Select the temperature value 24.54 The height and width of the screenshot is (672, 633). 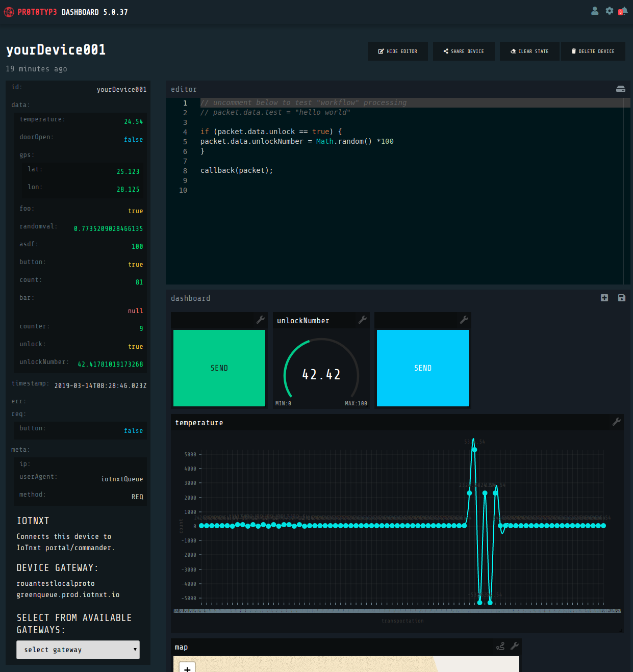134,121
